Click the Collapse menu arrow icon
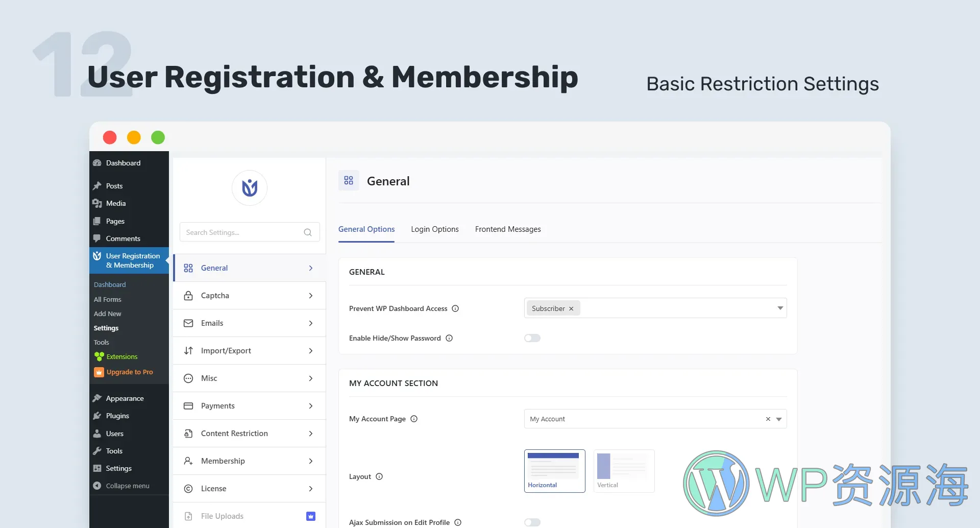Viewport: 980px width, 528px height. point(97,486)
